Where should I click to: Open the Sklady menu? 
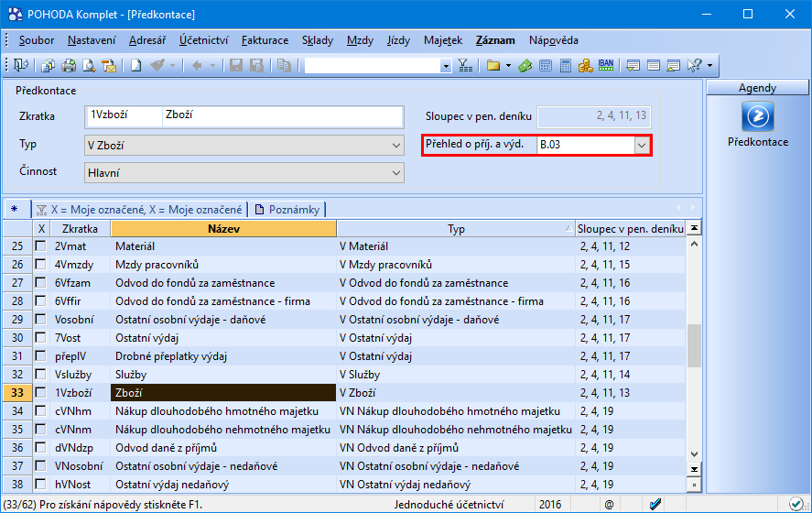pos(318,40)
